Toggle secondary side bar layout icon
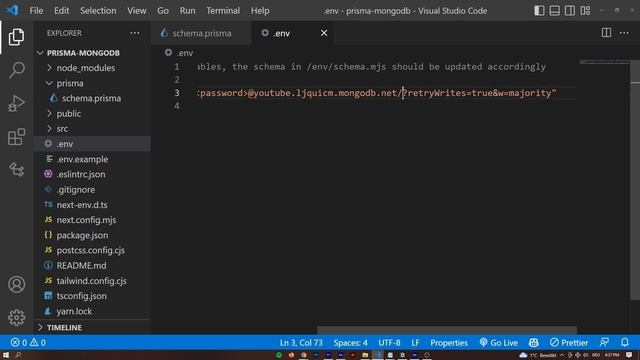The image size is (640, 360). (x=570, y=11)
